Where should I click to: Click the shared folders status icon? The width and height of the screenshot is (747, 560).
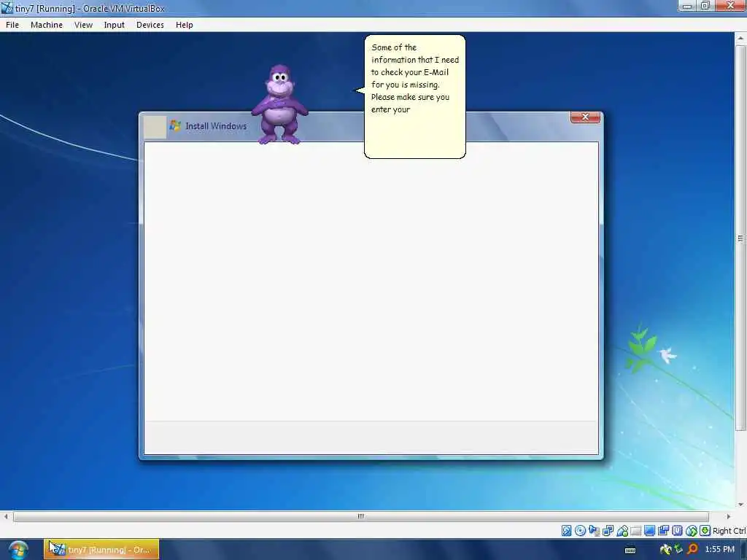[635, 531]
